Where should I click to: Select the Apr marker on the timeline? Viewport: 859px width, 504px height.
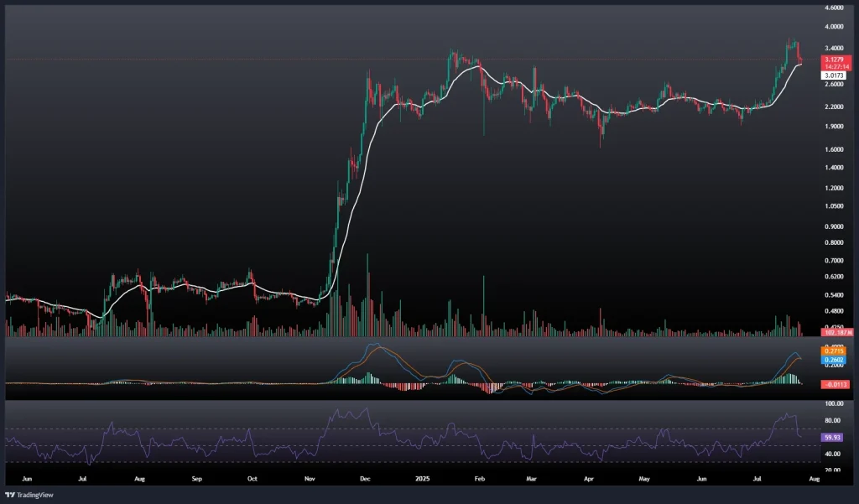pyautogui.click(x=589, y=480)
